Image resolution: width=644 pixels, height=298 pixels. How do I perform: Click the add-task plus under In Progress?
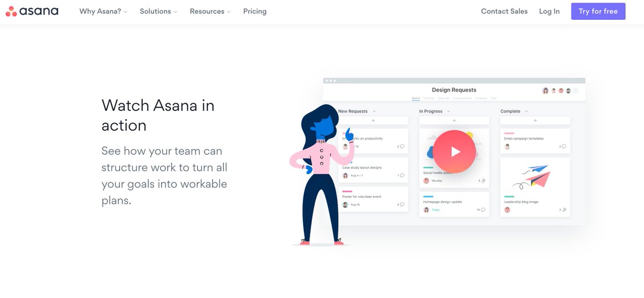[x=454, y=121]
